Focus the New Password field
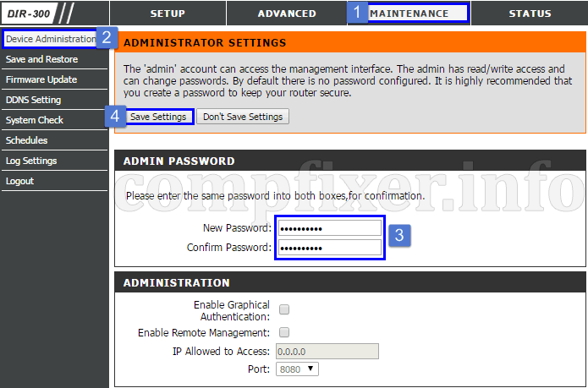The image size is (588, 388). click(x=330, y=228)
